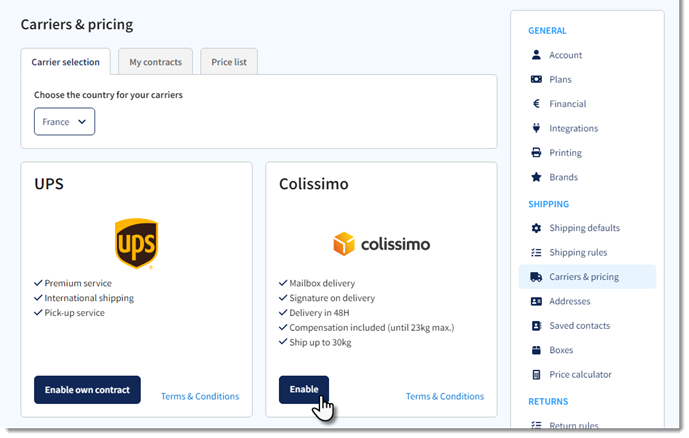Go to Plans menu label
The width and height of the screenshot is (689, 438).
coord(560,80)
